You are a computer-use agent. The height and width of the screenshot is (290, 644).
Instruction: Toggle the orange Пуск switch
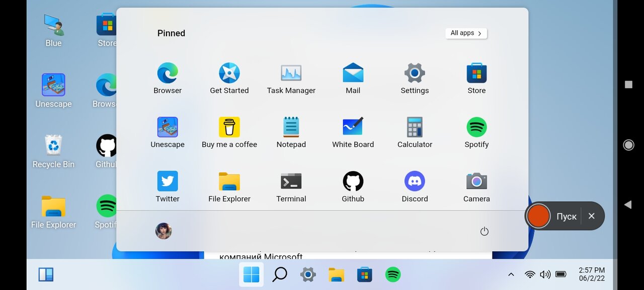click(x=538, y=216)
